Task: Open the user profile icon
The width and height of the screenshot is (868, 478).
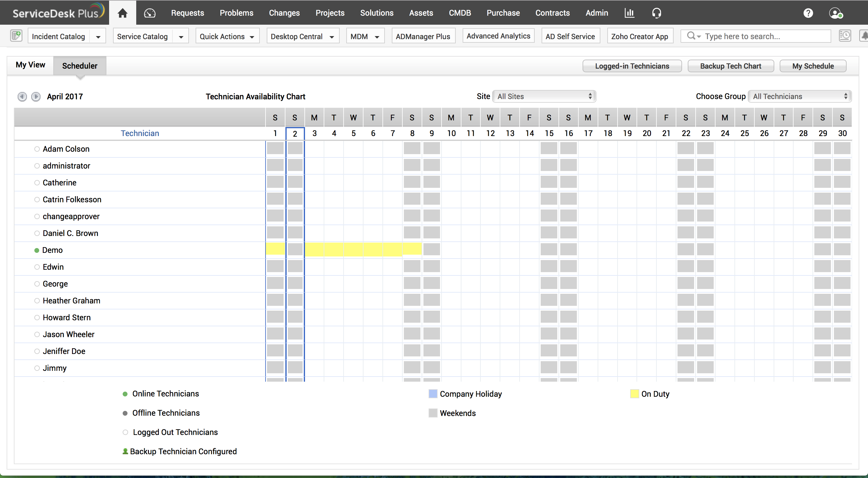Action: [836, 13]
